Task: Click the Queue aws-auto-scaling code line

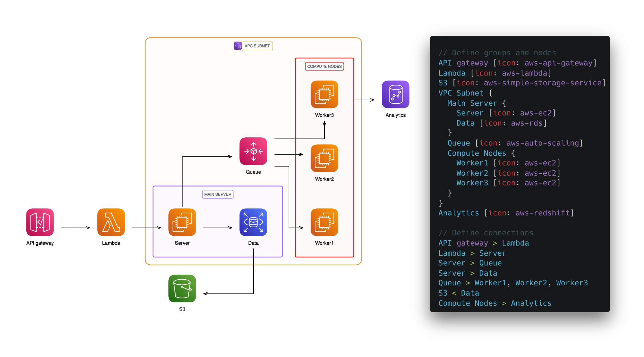Action: coord(515,143)
